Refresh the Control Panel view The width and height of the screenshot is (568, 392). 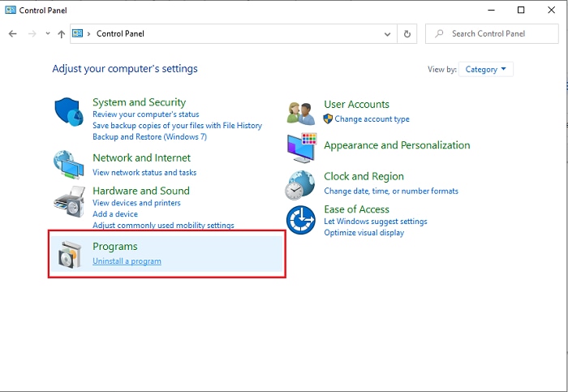pos(407,34)
